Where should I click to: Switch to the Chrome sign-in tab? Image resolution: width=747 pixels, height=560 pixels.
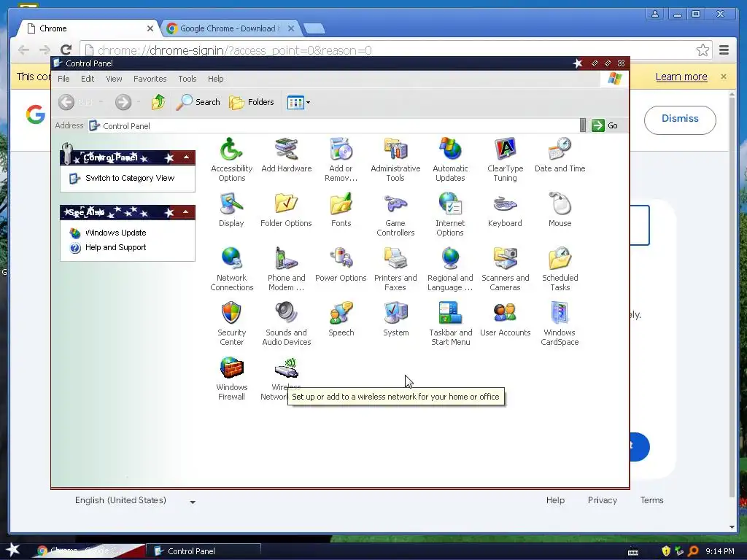(x=88, y=28)
